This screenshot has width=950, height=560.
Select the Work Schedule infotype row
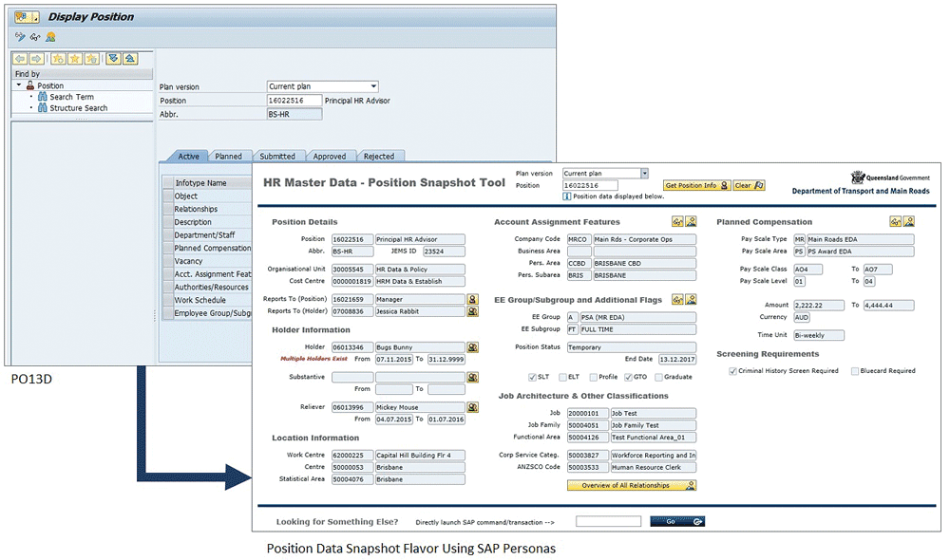pos(208,300)
